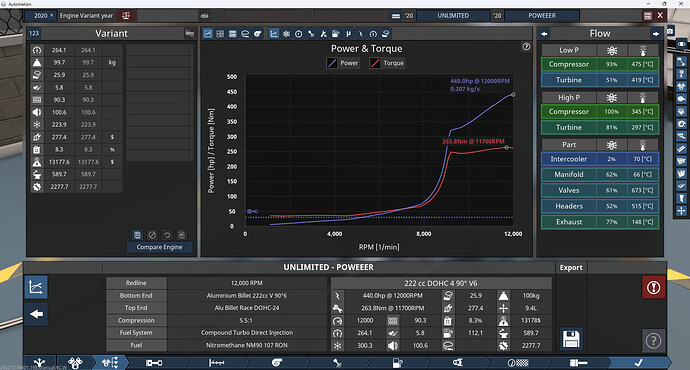This screenshot has height=370, width=690.
Task: Select the Headers flow row
Action: click(600, 206)
